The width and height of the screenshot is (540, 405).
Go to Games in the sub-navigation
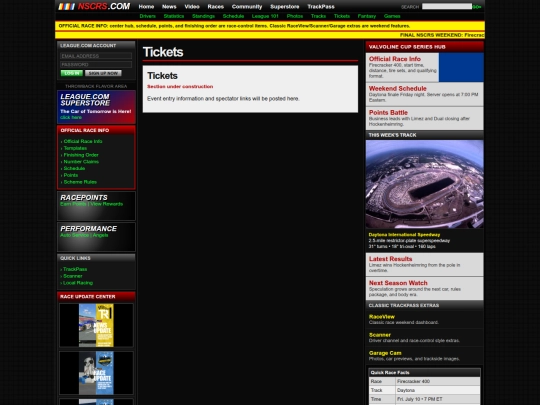[392, 16]
